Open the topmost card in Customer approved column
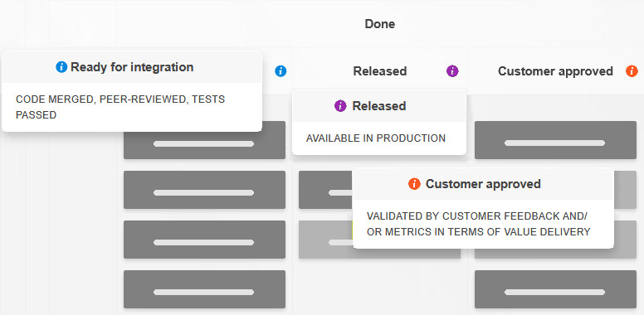644x315 pixels. [x=555, y=140]
